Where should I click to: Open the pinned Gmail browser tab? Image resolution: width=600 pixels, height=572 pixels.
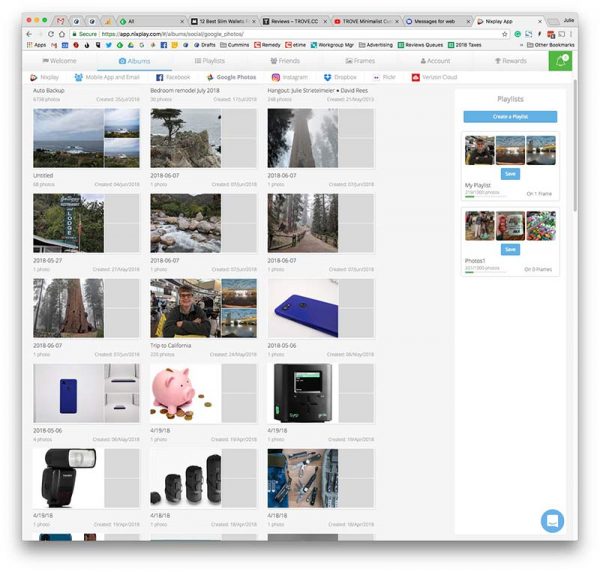60,21
